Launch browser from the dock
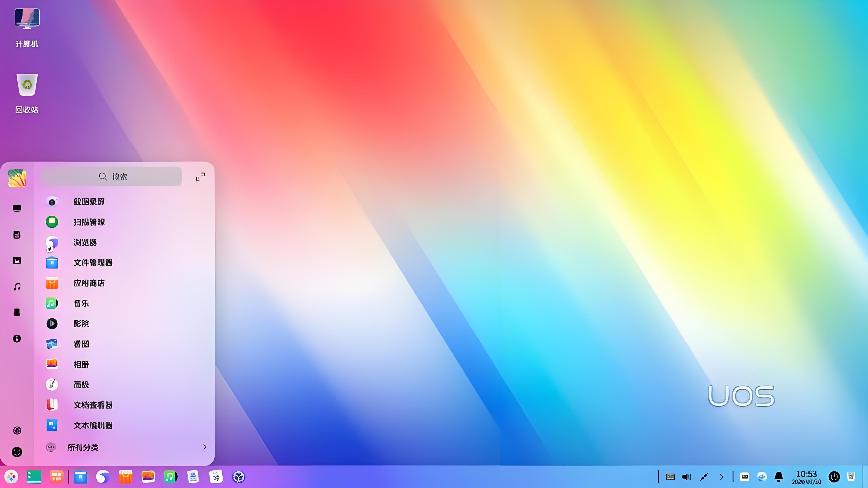Image resolution: width=868 pixels, height=488 pixels. click(x=103, y=477)
